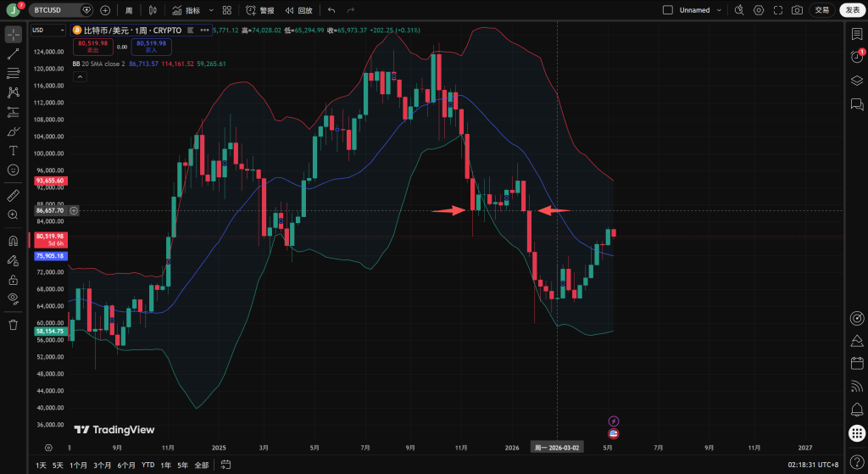Take a chart snapshot with camera icon

(x=797, y=10)
